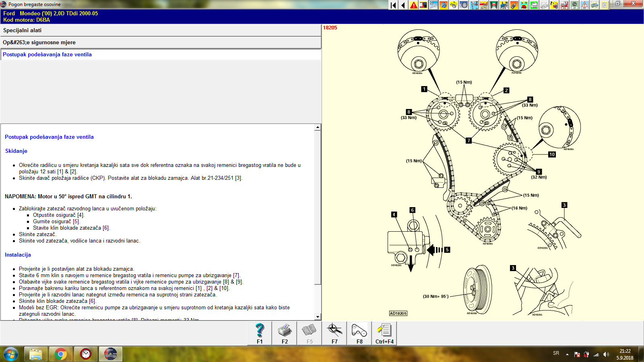Viewport: 644px width, 362px height.
Task: Click the '(16 Nm)' torque label
Action: coord(519,208)
